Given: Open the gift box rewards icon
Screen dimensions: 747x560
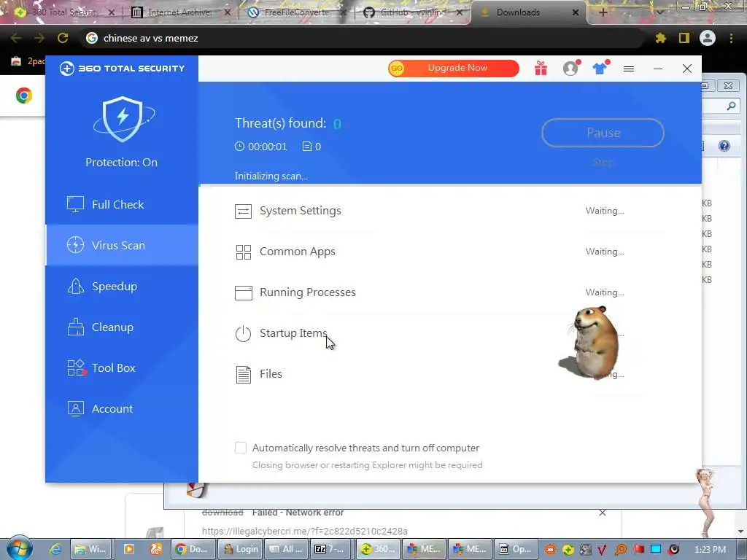Looking at the screenshot, I should 541,69.
